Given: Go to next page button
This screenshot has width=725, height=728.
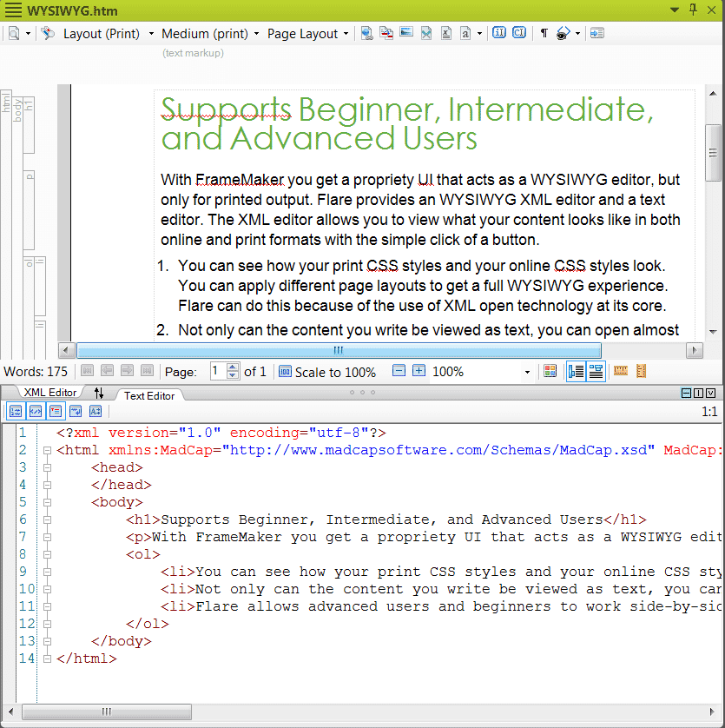Looking at the screenshot, I should [127, 370].
